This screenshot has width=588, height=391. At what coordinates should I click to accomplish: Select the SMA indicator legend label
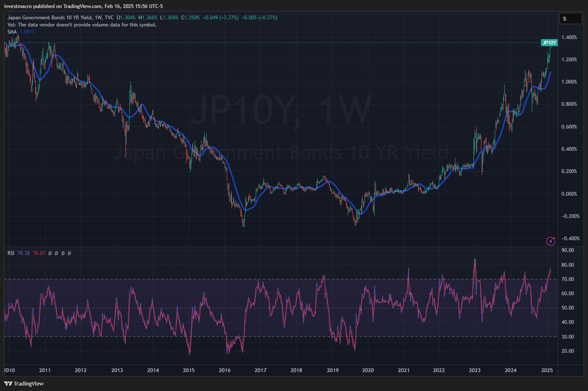click(12, 32)
